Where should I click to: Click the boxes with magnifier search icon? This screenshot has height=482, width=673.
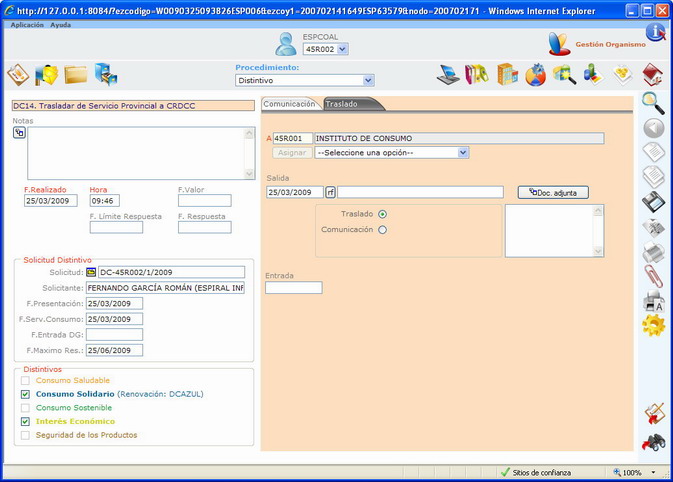tap(564, 75)
